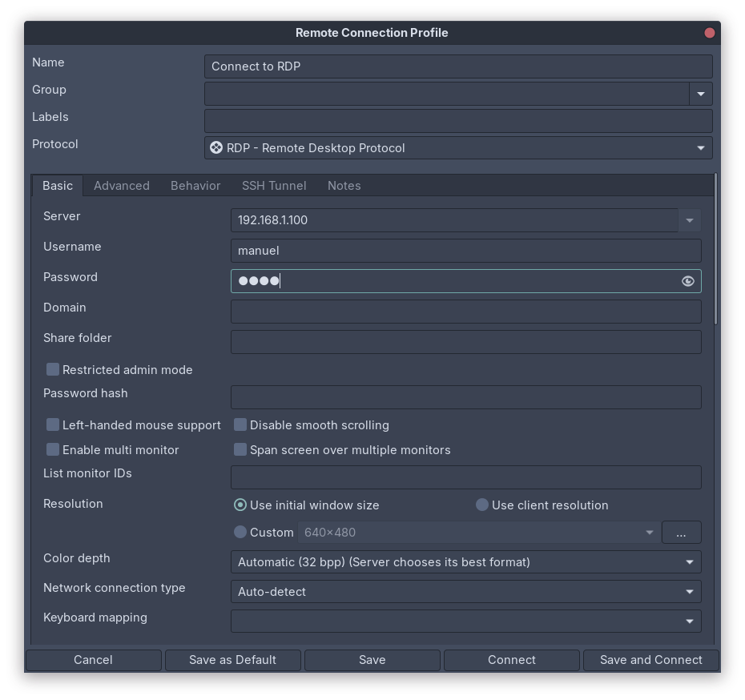Check Span screen over multiple monitors

click(x=240, y=449)
